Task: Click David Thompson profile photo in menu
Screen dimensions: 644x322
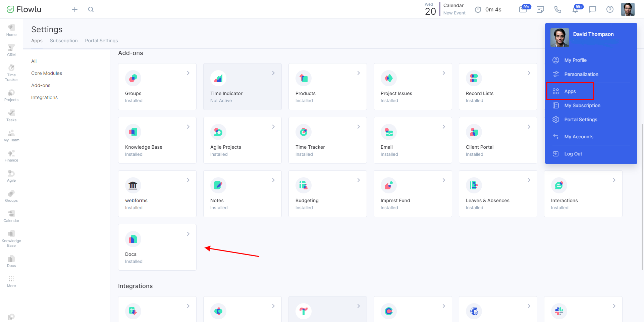Action: (x=560, y=38)
